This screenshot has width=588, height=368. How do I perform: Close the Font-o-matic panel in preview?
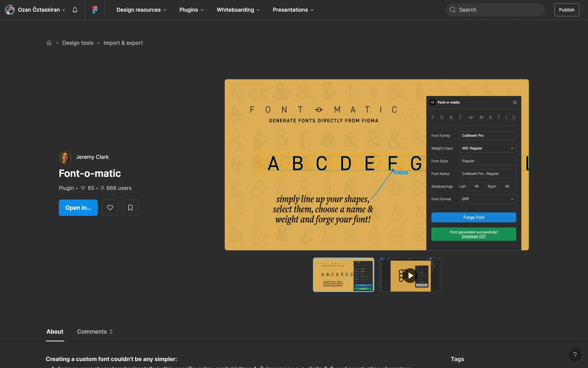pos(515,102)
